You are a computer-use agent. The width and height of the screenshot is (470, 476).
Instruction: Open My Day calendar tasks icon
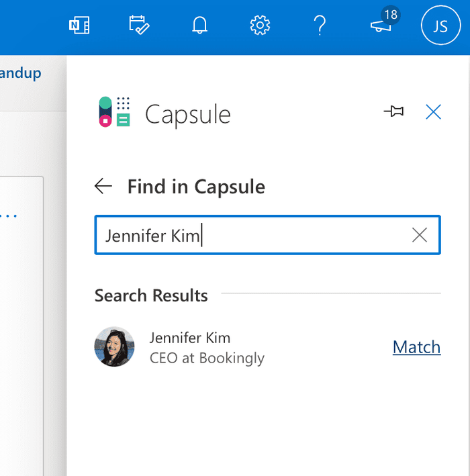point(139,25)
